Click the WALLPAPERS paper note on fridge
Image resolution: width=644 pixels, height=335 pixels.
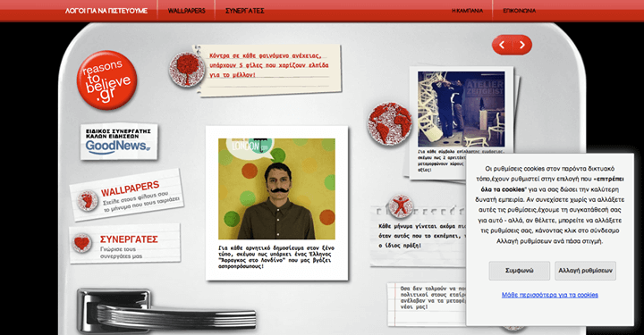click(x=126, y=195)
